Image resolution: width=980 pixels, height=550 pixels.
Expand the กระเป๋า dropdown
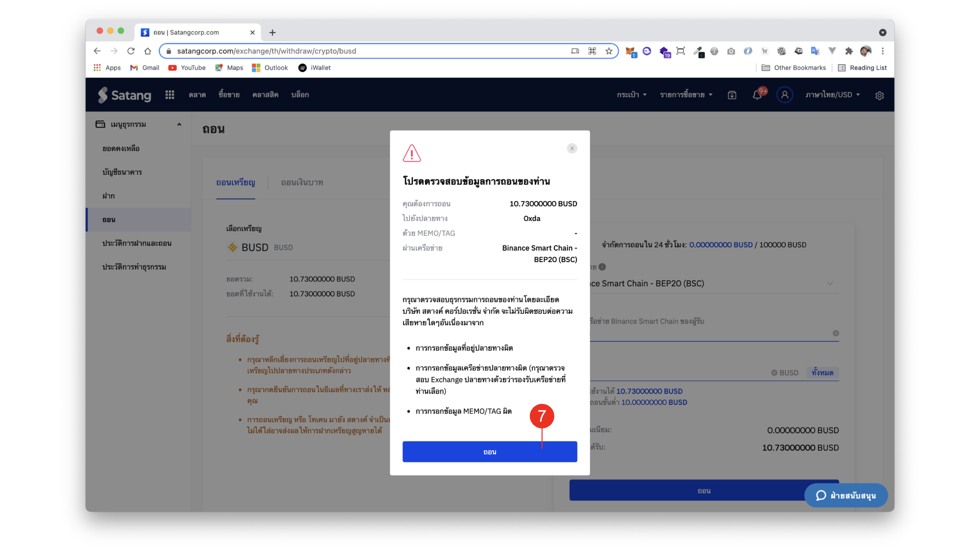point(632,95)
